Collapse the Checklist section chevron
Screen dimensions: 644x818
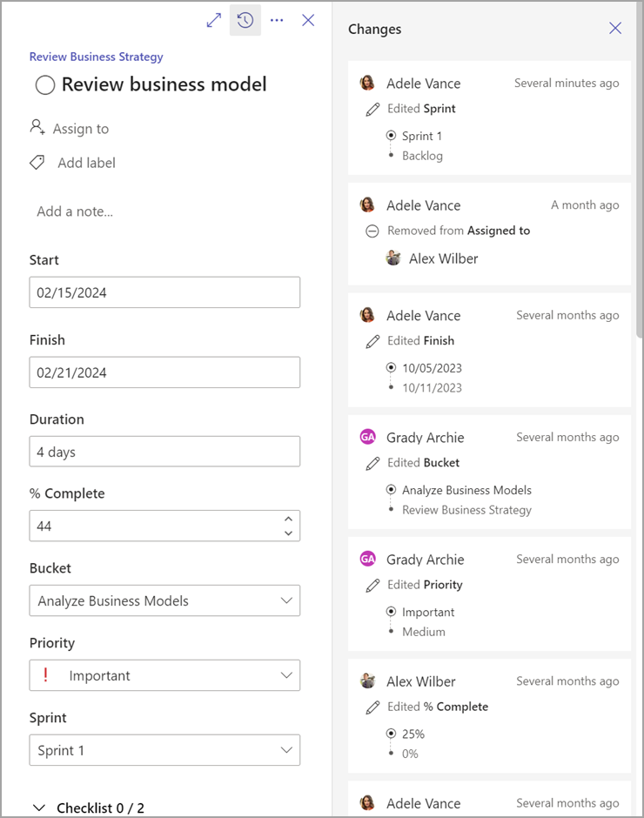click(x=38, y=808)
